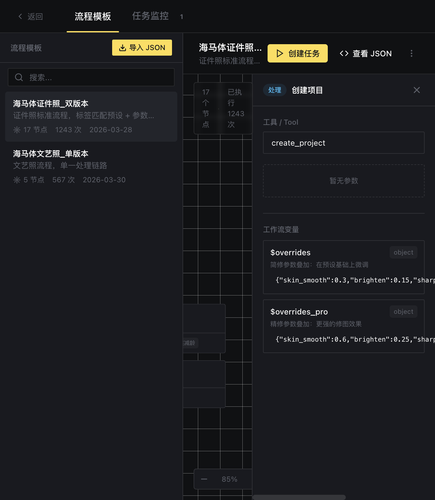The width and height of the screenshot is (435, 500).
Task: Open the vertical three-dot more menu
Action: (411, 53)
